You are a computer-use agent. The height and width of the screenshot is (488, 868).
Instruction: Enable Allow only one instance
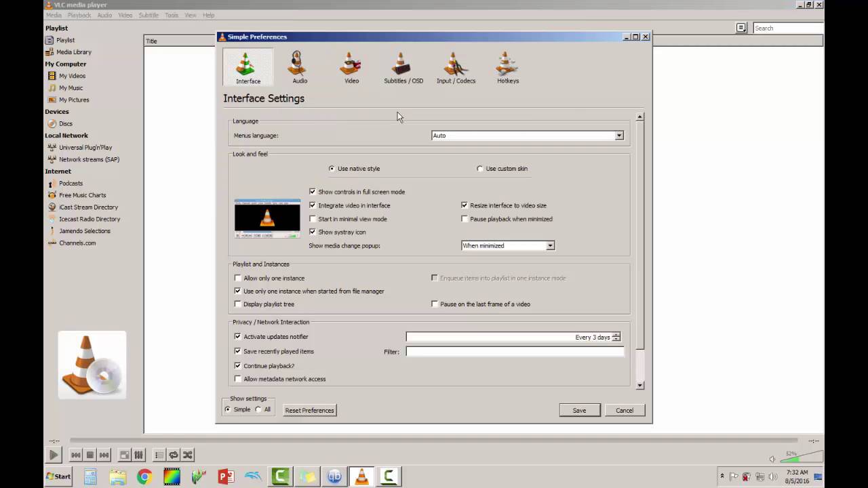coord(237,278)
